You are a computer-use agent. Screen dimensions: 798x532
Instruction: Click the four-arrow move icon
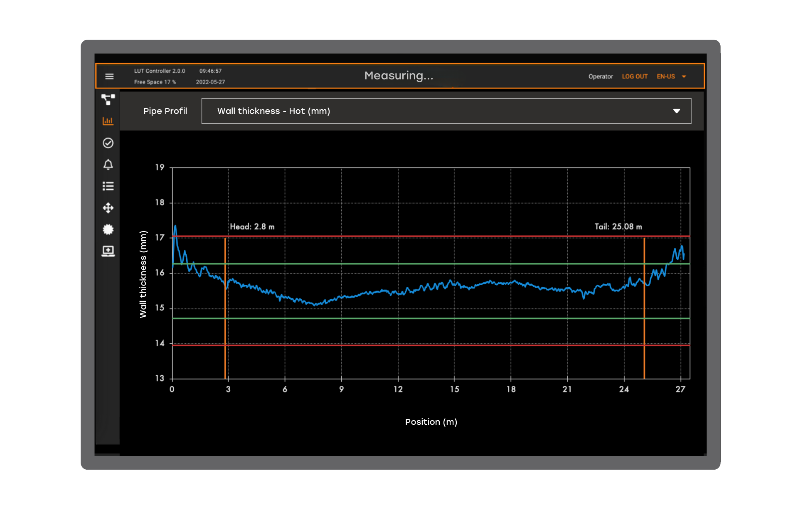pos(108,208)
